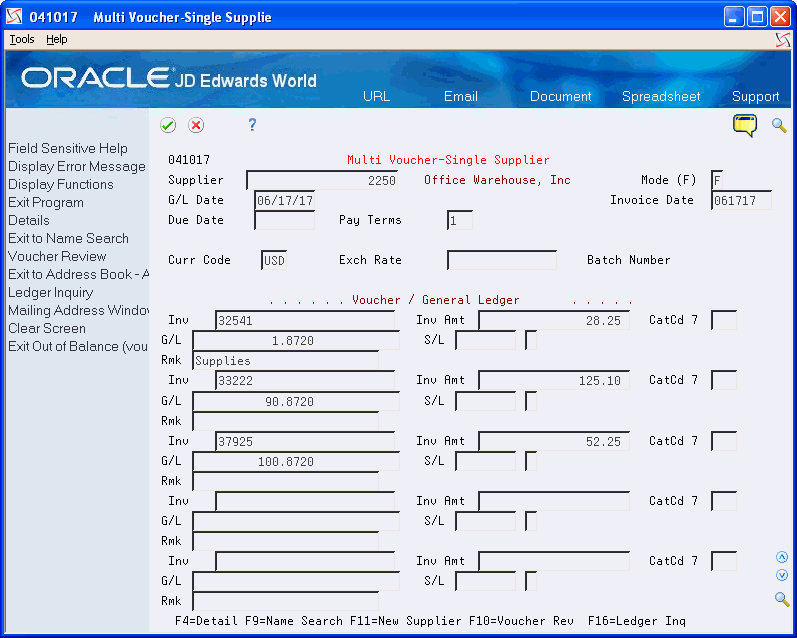This screenshot has height=638, width=797.
Task: Open the URL link in banner
Action: coord(376,96)
